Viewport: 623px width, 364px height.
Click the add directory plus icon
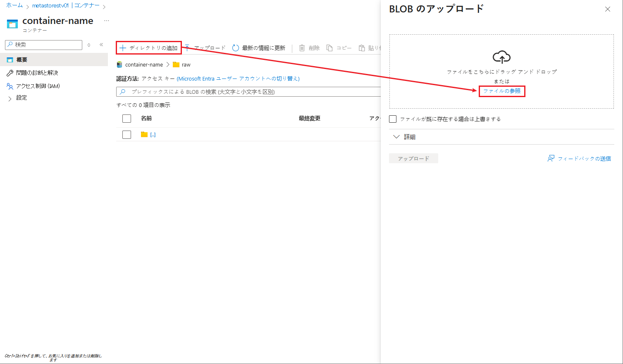click(123, 48)
